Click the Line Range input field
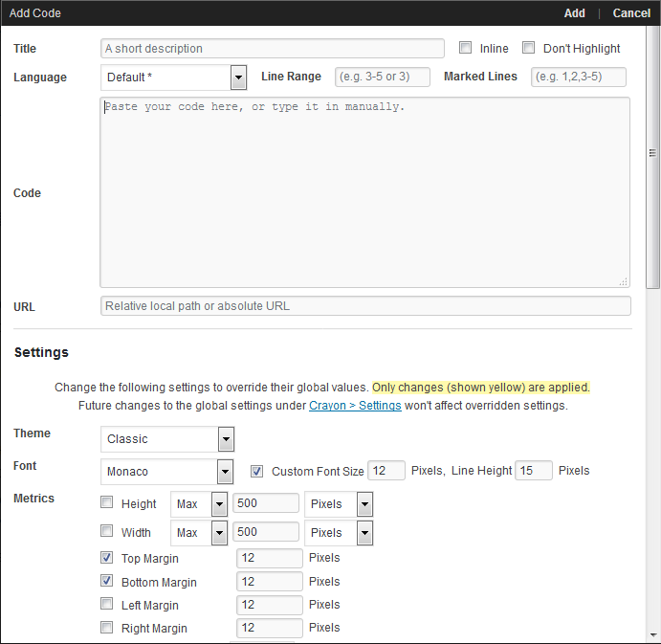 [383, 77]
